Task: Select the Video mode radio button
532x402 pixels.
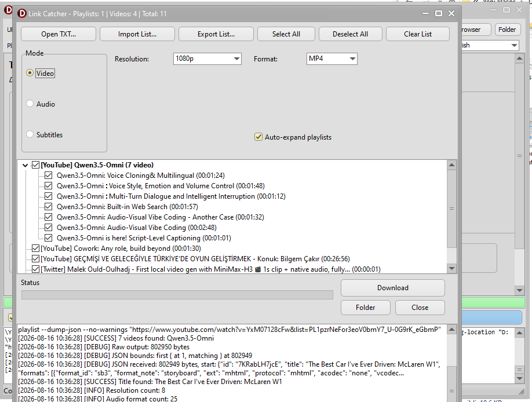Action: click(30, 73)
